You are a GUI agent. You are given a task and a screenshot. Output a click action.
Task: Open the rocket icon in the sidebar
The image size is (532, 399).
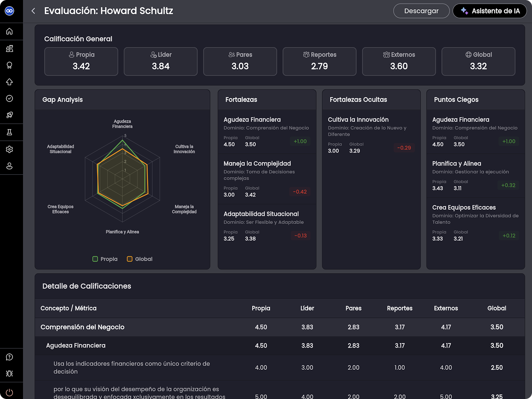tap(9, 115)
